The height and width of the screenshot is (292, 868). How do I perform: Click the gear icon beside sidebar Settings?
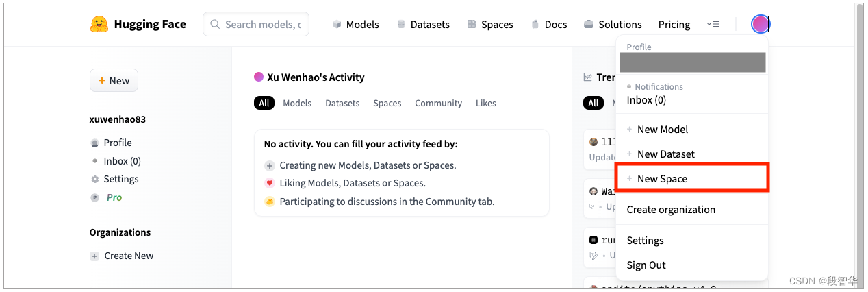[x=94, y=179]
